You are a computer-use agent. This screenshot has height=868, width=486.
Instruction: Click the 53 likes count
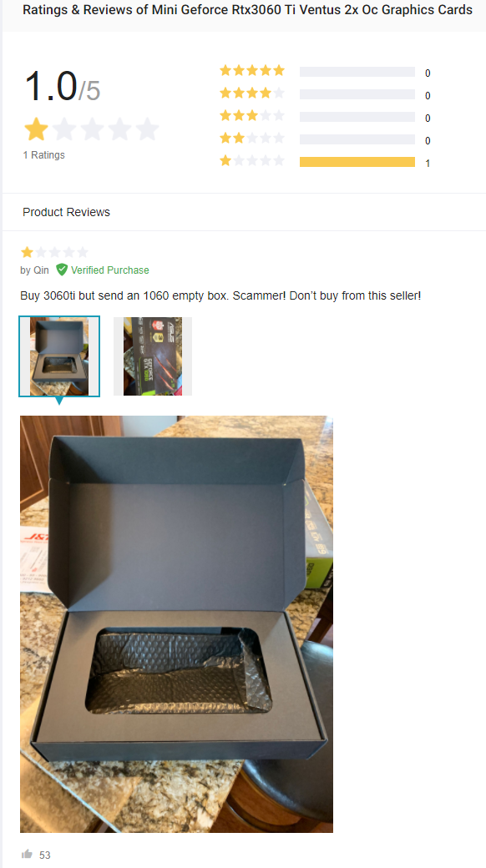(45, 855)
